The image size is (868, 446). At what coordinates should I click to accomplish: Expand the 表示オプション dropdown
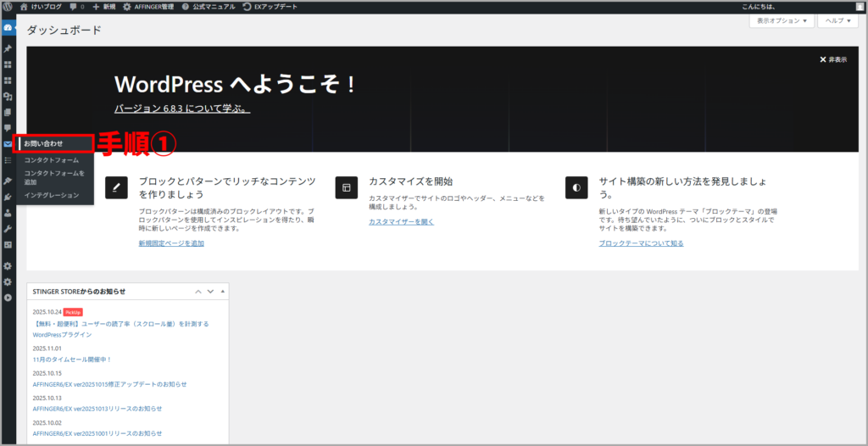pos(782,20)
